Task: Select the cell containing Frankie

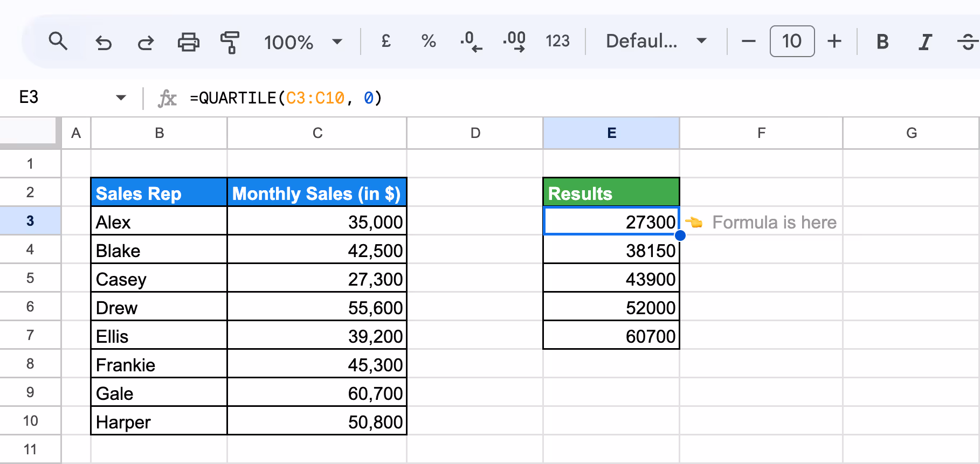Action: click(159, 364)
